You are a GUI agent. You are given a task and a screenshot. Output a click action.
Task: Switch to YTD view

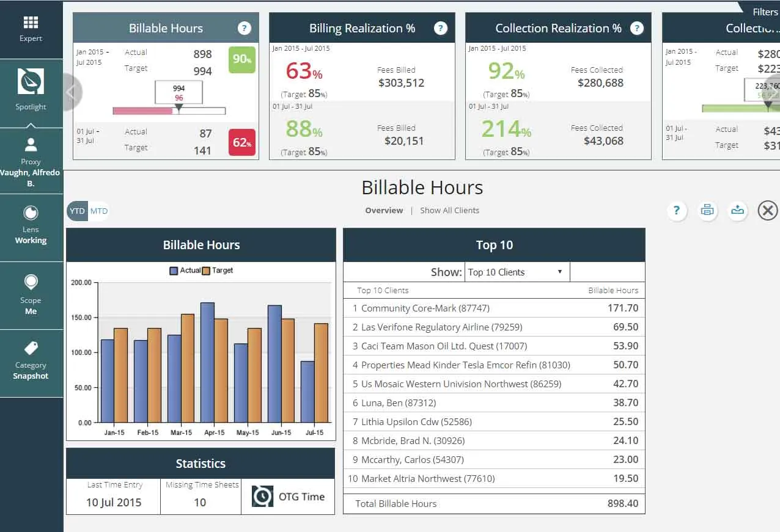(x=77, y=211)
